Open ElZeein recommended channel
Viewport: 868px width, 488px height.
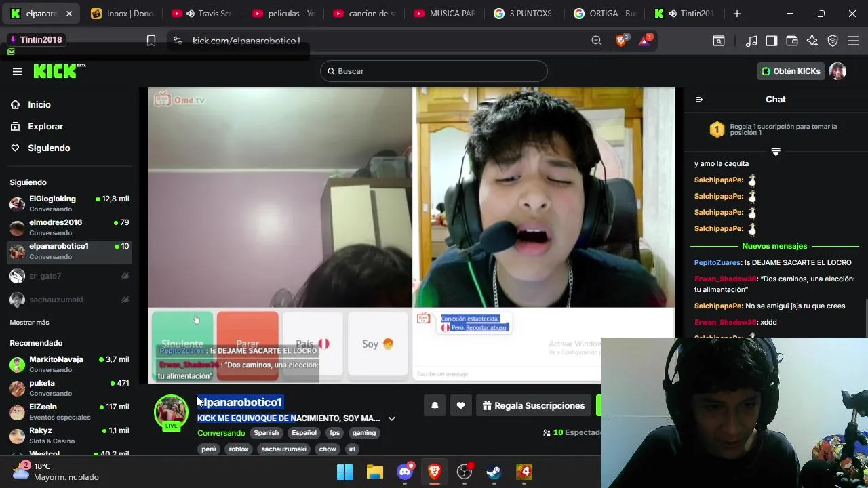pyautogui.click(x=69, y=411)
